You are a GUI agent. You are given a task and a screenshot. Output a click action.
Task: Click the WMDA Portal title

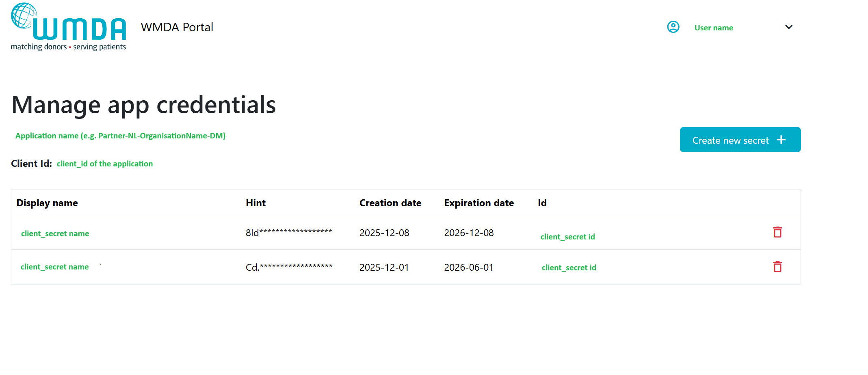pos(177,27)
